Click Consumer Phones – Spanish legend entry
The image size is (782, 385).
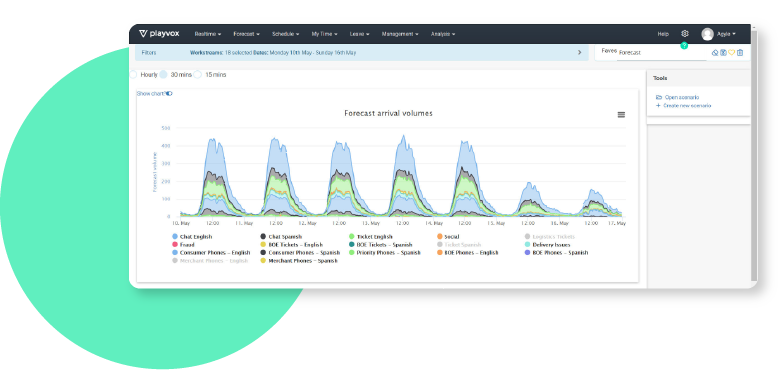pyautogui.click(x=300, y=253)
